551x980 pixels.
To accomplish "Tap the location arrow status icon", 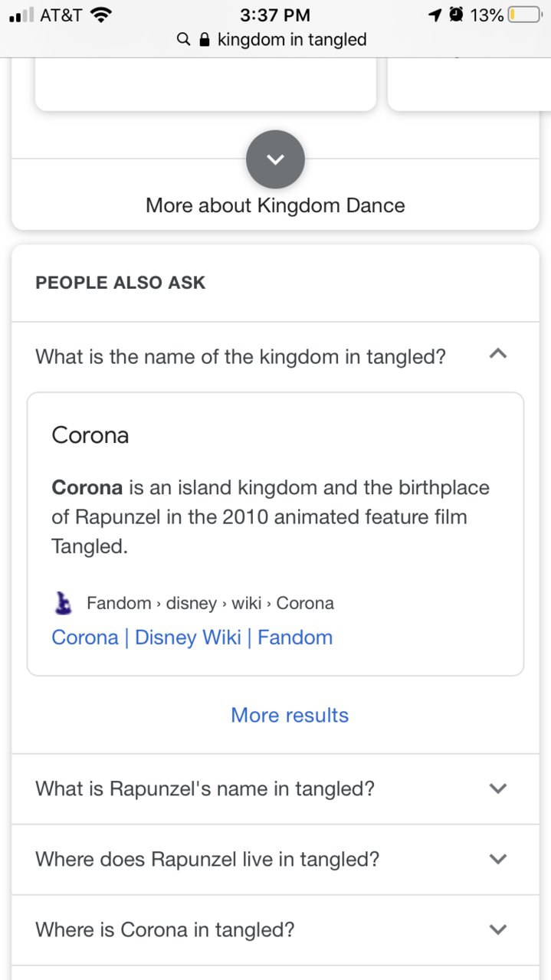I will pyautogui.click(x=435, y=15).
